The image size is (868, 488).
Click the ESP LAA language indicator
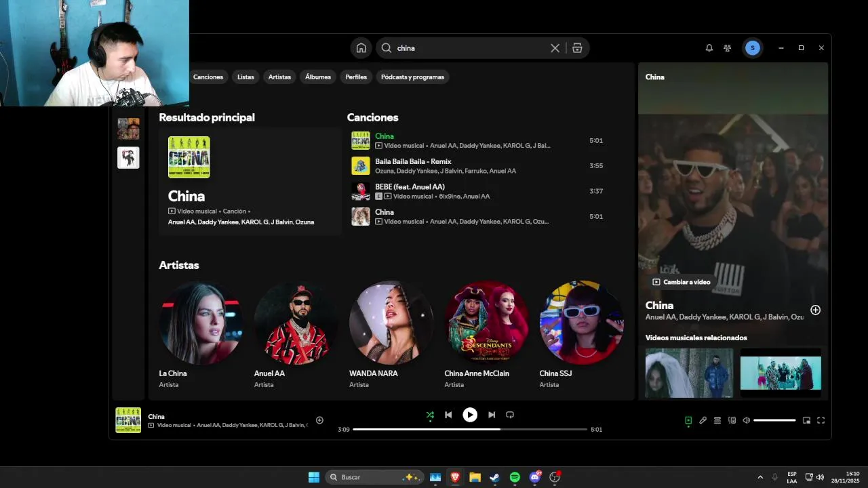point(792,477)
